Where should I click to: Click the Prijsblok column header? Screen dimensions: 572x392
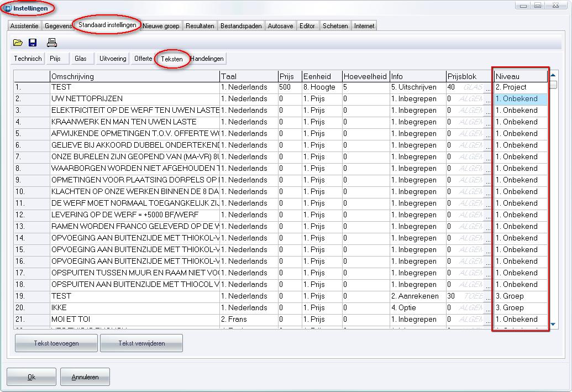[470, 76]
